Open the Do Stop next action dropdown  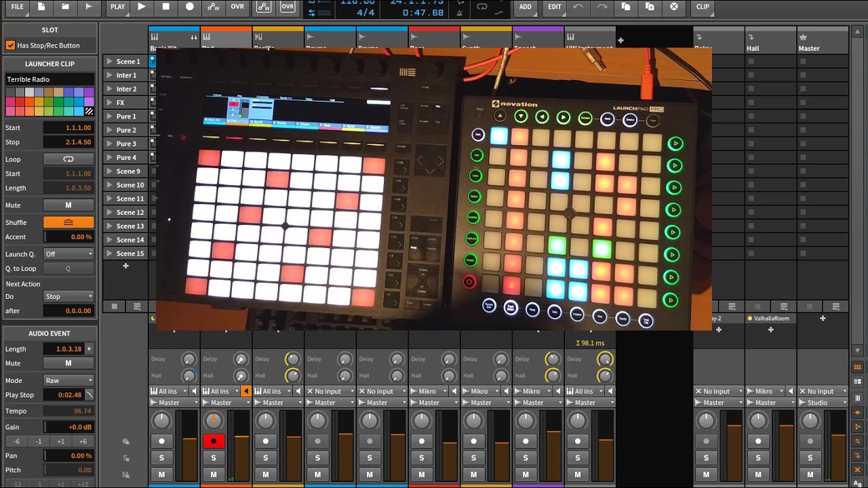pos(68,296)
